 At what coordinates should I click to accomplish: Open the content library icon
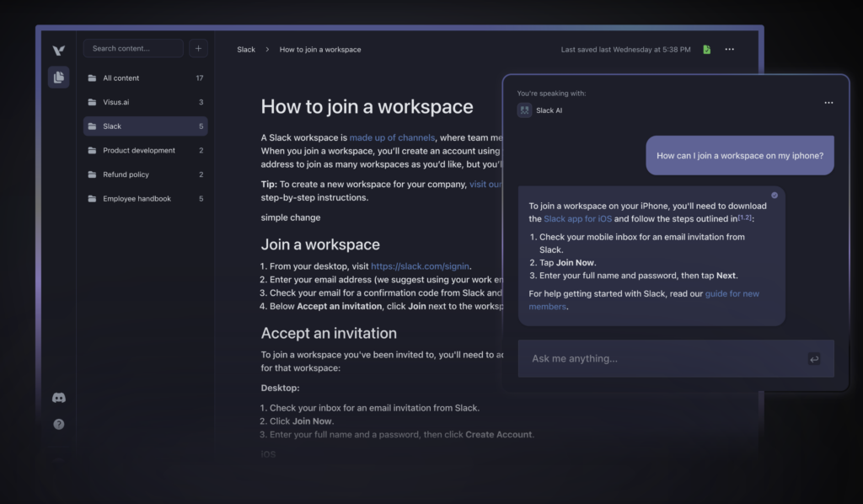click(58, 78)
